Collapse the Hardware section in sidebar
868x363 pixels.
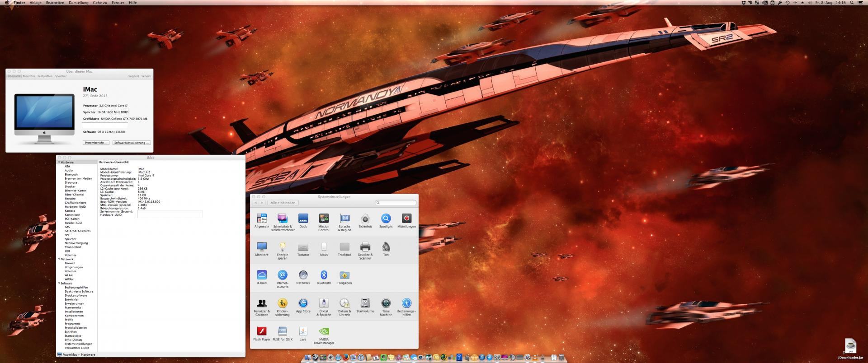tap(59, 162)
